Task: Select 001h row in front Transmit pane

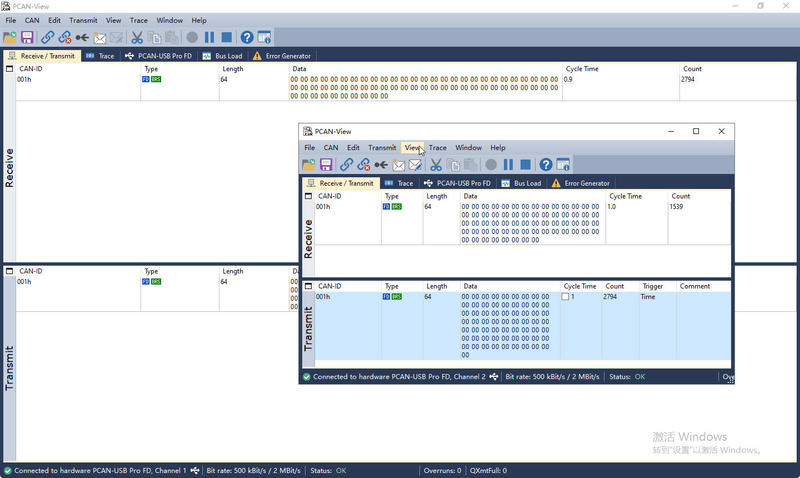Action: 523,325
